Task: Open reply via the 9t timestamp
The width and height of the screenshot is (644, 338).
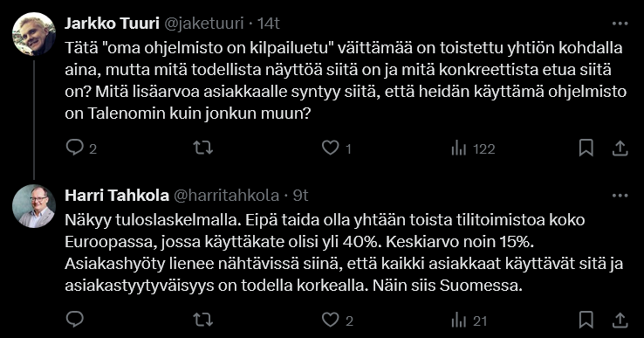Action: [301, 196]
